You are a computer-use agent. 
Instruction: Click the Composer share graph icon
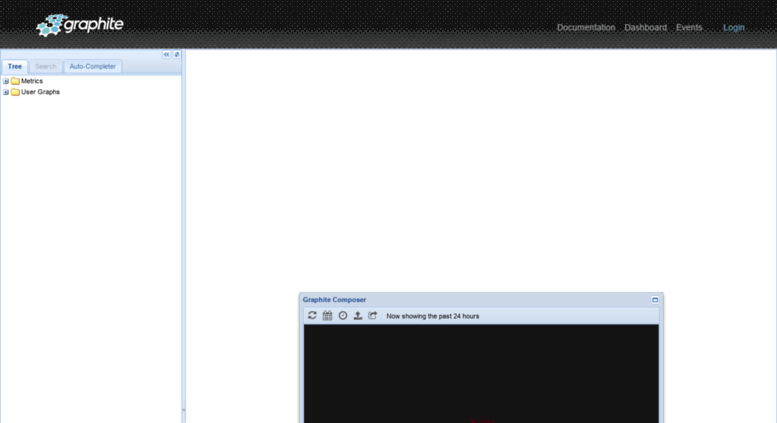[x=373, y=316]
